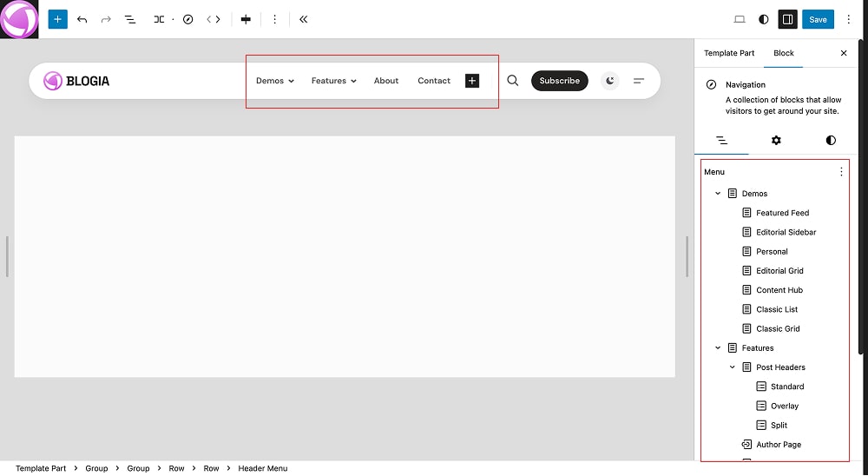Click Row before Header Menu in breadcrumb
The image size is (868, 476).
211,468
